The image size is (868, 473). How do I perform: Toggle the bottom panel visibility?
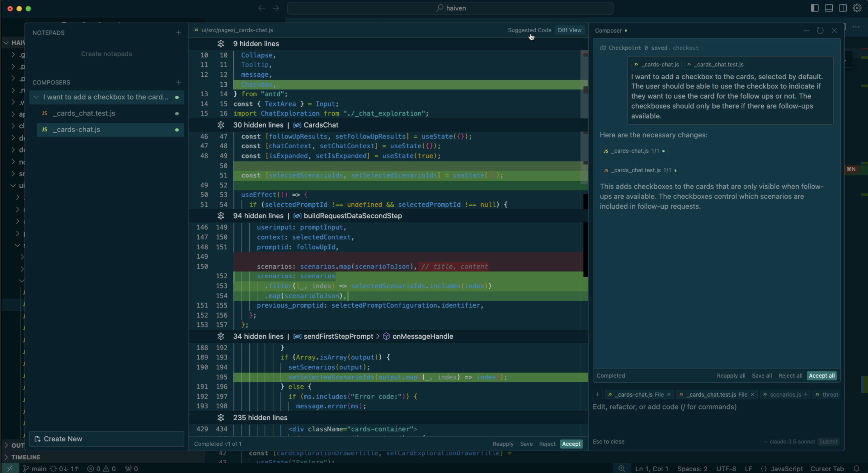[829, 8]
